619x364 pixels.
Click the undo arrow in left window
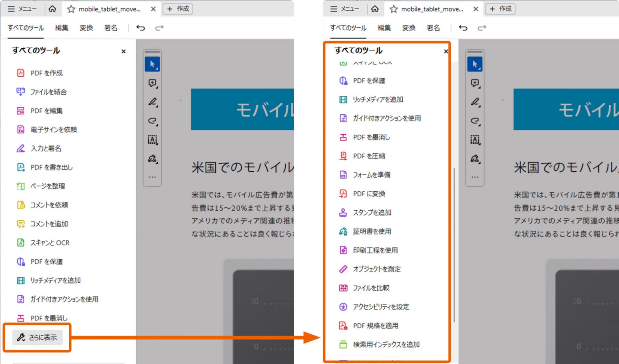point(141,28)
